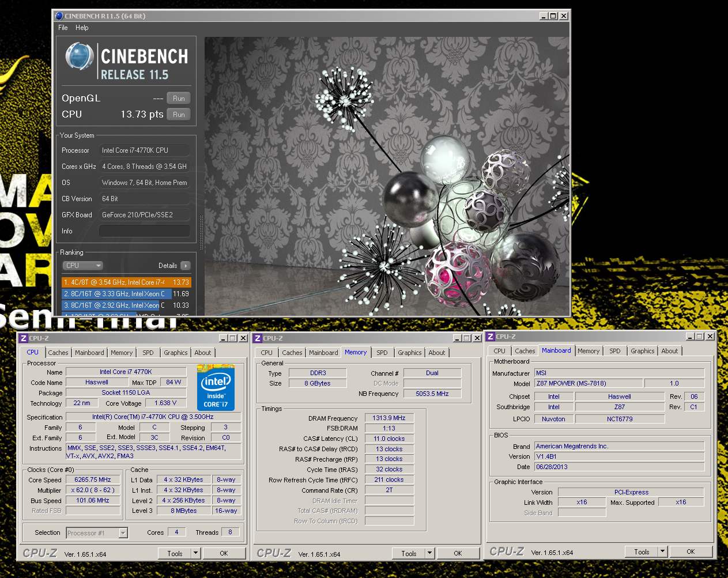Click BIOS date 06/28/2013 field
This screenshot has width=728, height=578.
[x=619, y=467]
